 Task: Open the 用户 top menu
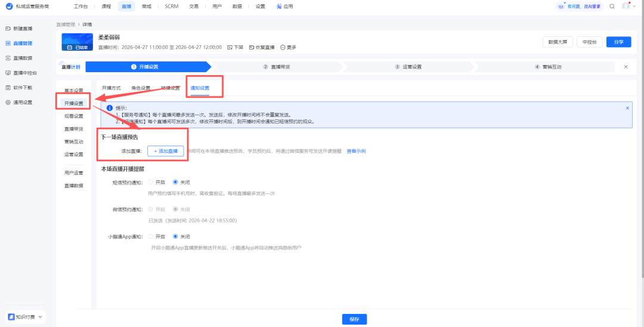coord(217,7)
